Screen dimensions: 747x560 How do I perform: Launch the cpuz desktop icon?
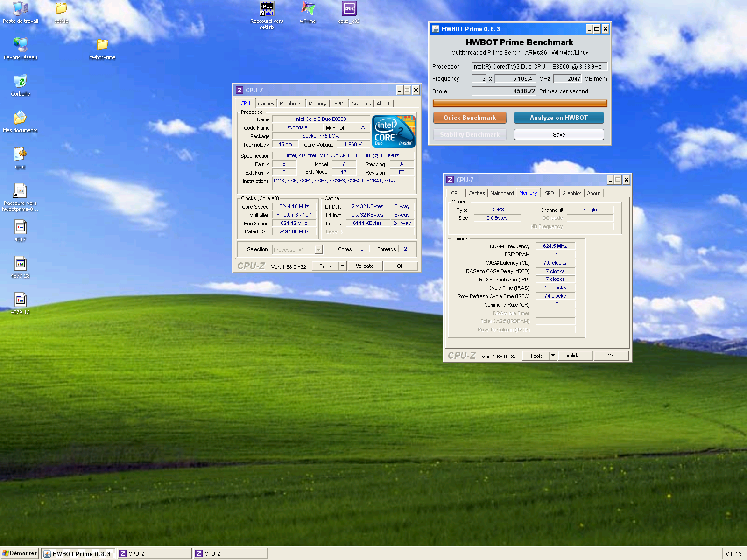(x=21, y=158)
